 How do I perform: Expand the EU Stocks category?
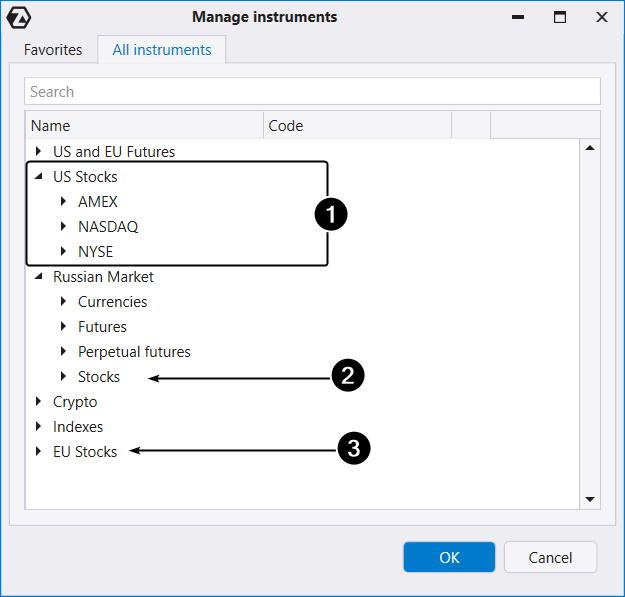click(x=39, y=452)
